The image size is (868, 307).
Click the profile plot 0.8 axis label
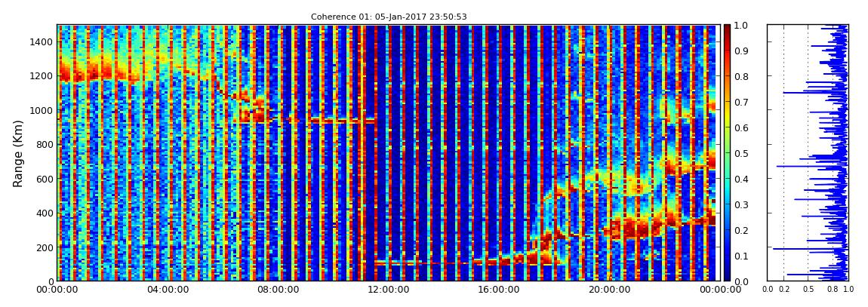[832, 290]
